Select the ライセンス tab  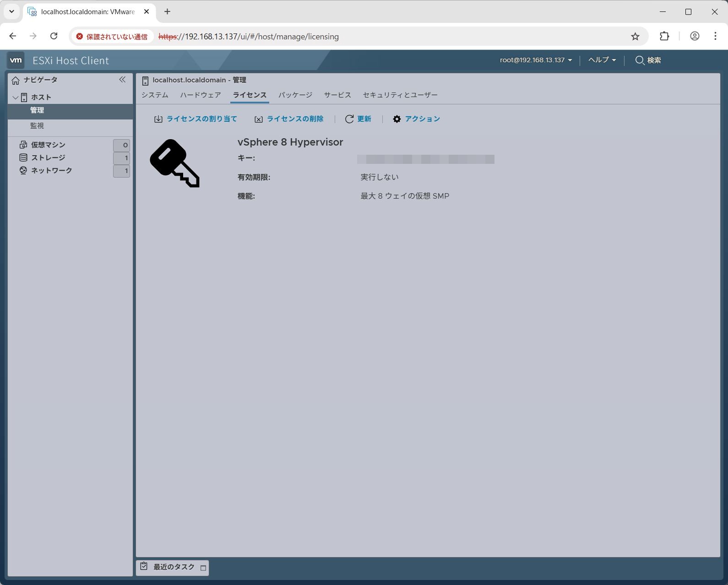click(x=250, y=95)
